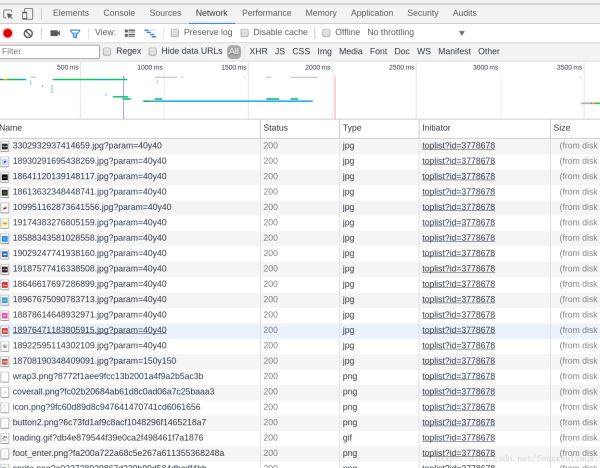Filter requests by Manifest type

(x=454, y=51)
